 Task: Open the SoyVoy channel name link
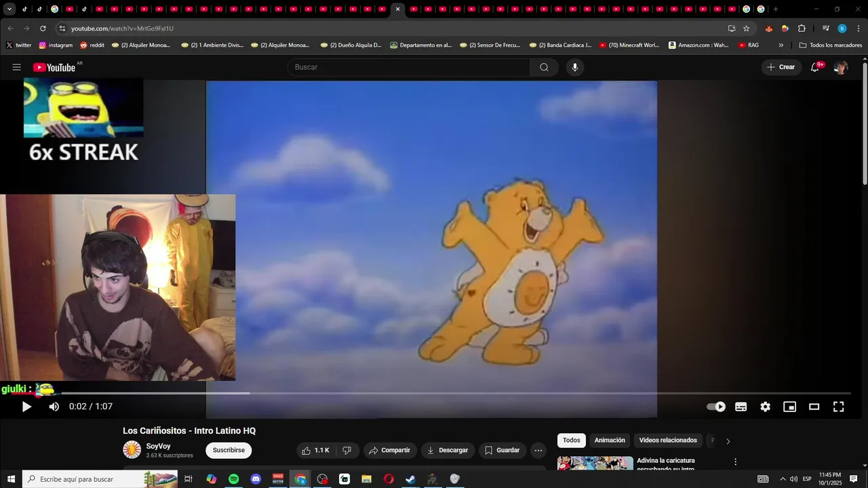click(159, 446)
